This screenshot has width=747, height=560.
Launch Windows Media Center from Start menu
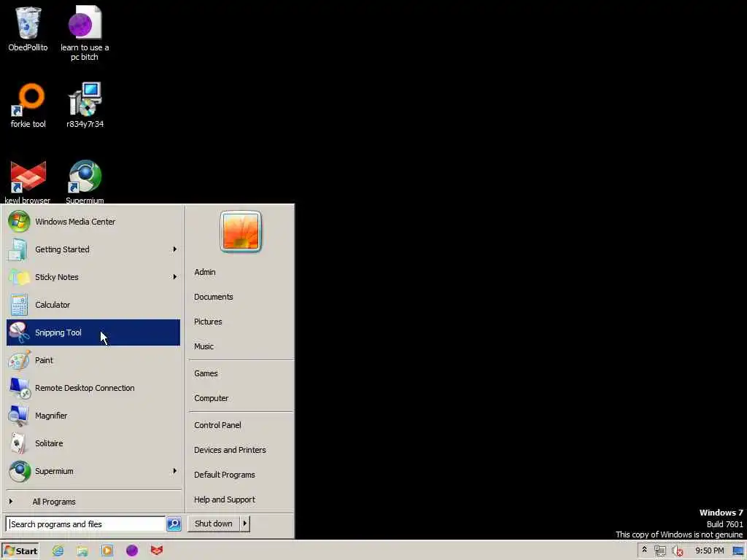[93, 222]
